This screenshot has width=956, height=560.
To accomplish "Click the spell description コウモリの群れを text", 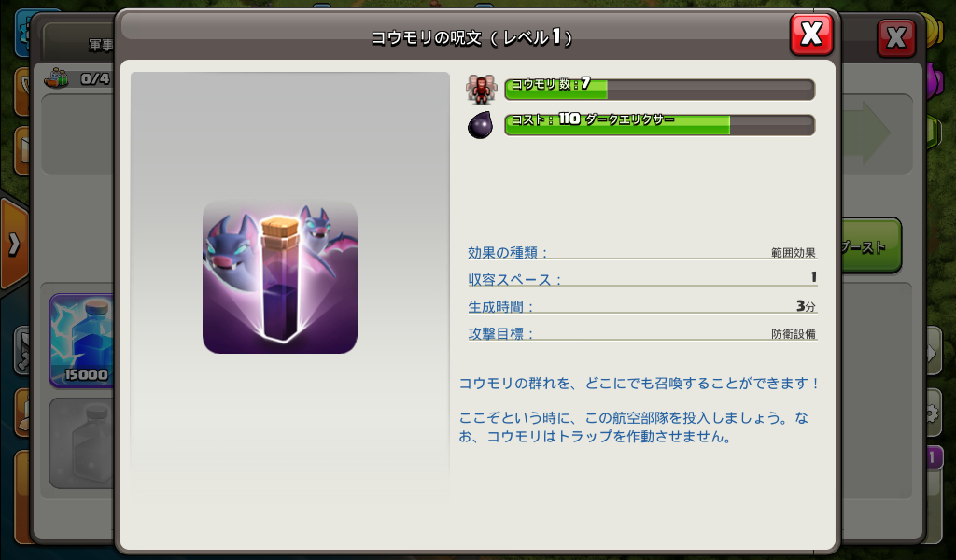I will (x=639, y=384).
